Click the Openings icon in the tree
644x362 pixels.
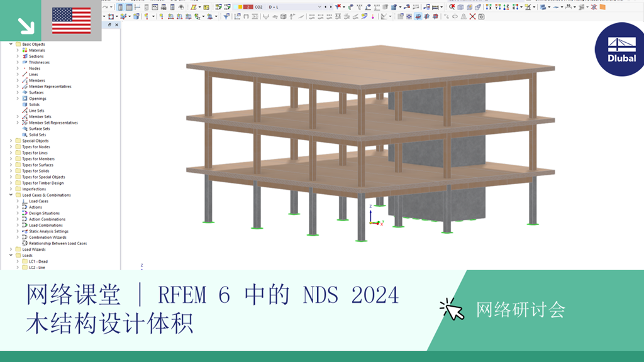click(x=25, y=99)
